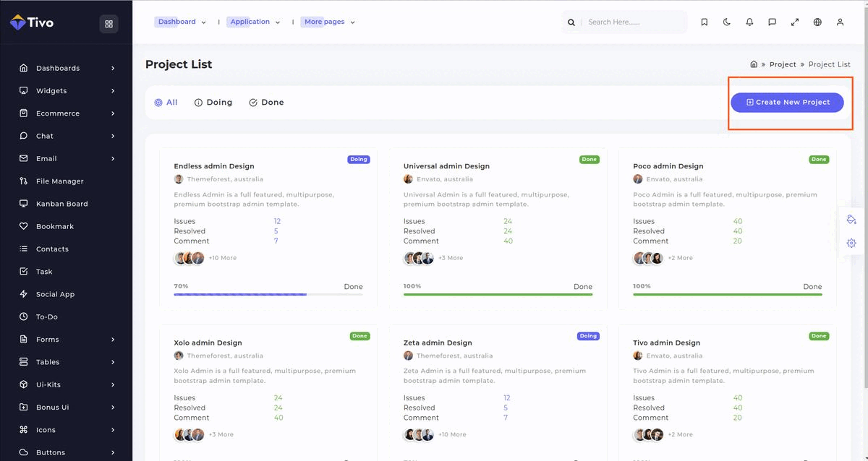The height and width of the screenshot is (461, 868).
Task: Switch to the Doing tab
Action: 213,103
